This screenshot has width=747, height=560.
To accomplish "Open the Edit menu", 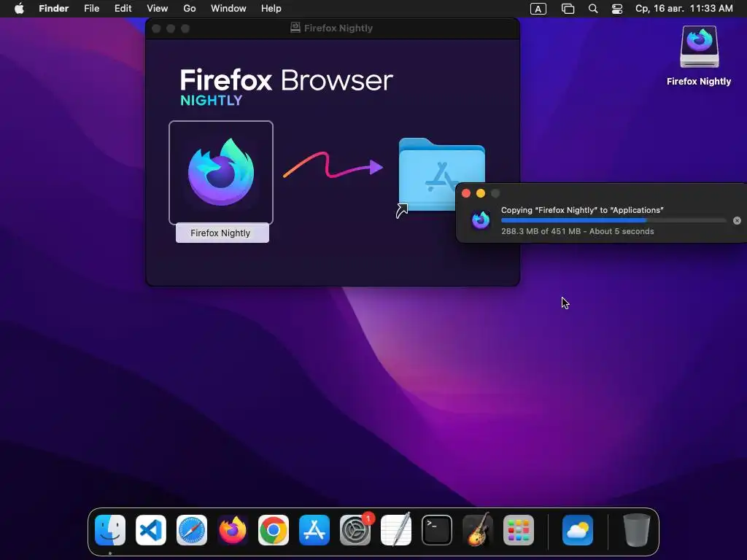I will 123,9.
